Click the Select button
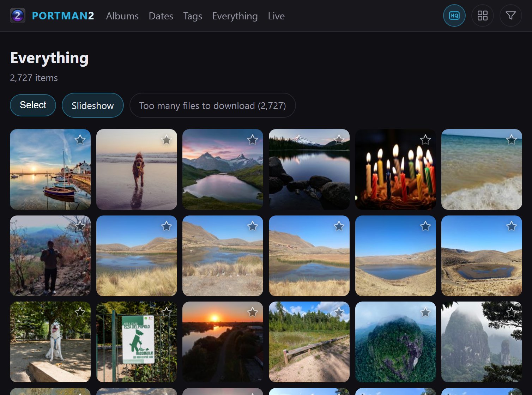Viewport: 532px width, 395px height. pyautogui.click(x=33, y=105)
